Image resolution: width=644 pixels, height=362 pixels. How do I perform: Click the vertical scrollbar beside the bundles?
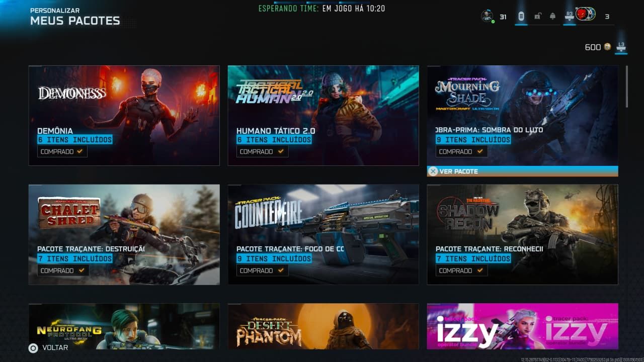point(626,86)
